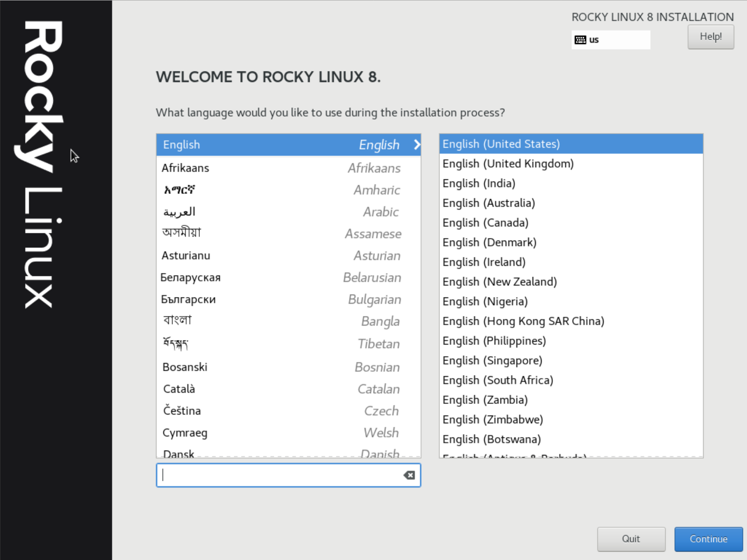The width and height of the screenshot is (747, 560).
Task: Select Bosanski in the language list
Action: click(288, 367)
